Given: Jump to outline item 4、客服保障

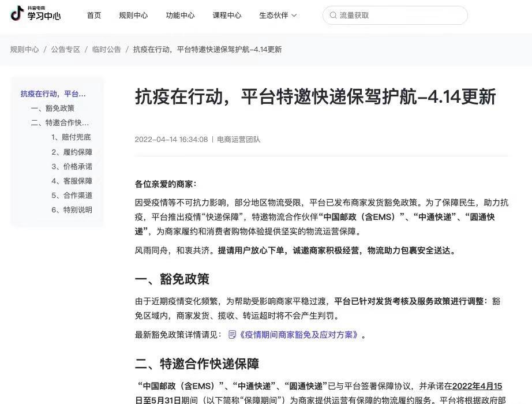Looking at the screenshot, I should click(72, 181).
